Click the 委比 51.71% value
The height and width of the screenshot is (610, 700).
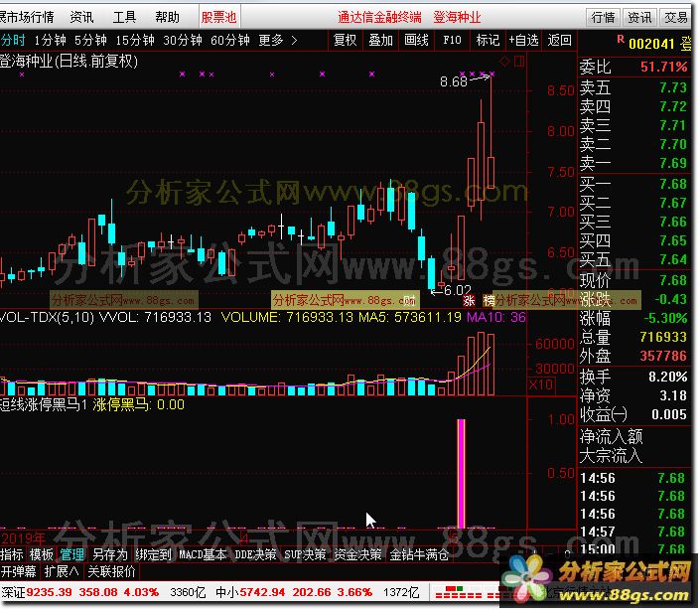(x=663, y=67)
